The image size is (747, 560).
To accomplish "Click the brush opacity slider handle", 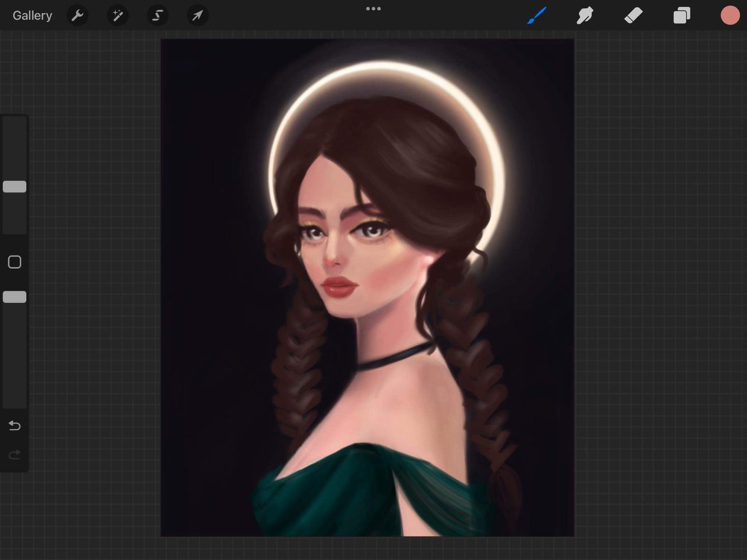I will tap(14, 297).
